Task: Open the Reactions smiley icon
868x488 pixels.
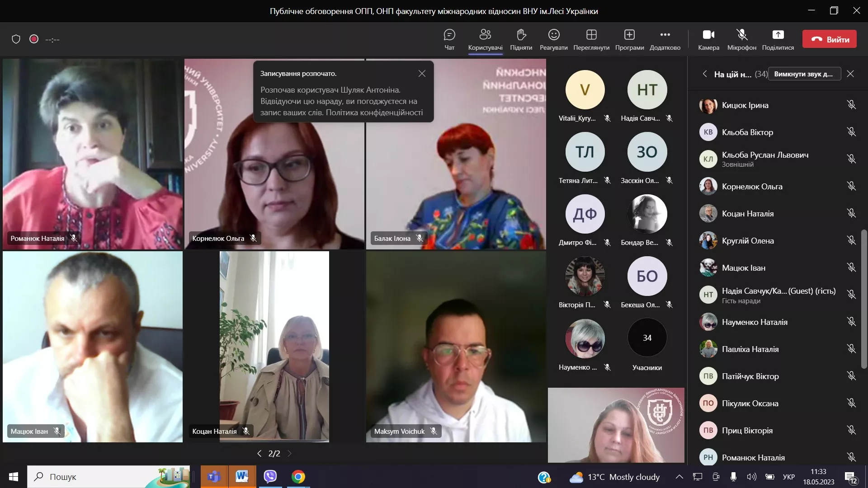Action: [x=554, y=35]
